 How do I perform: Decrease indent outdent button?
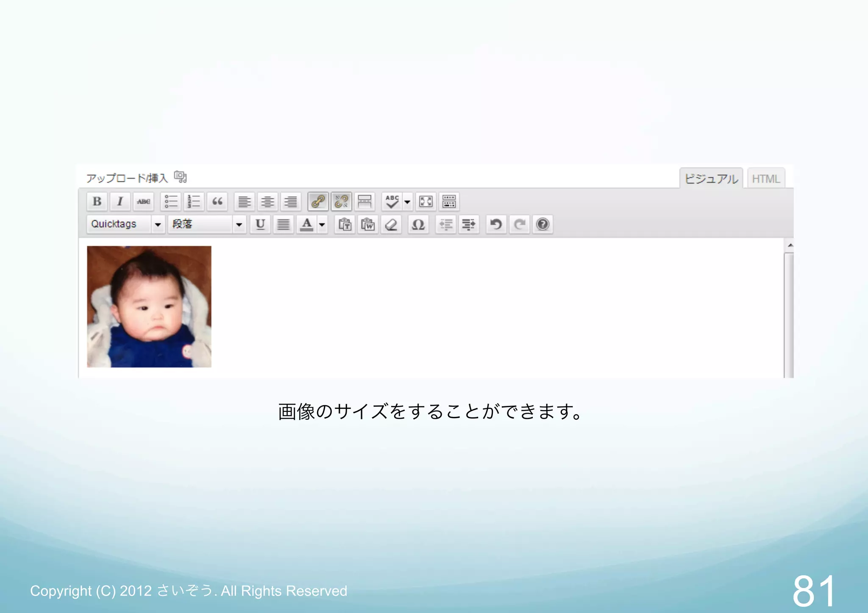pyautogui.click(x=446, y=224)
